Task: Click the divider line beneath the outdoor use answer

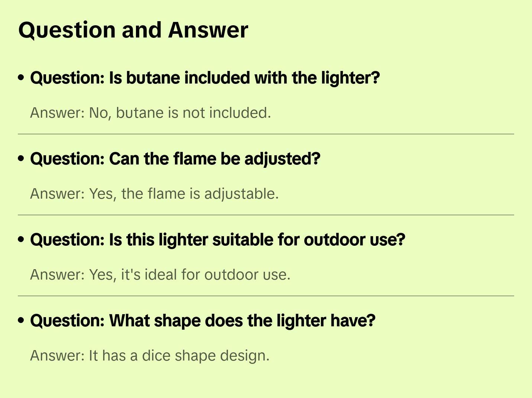Action: tap(266, 296)
